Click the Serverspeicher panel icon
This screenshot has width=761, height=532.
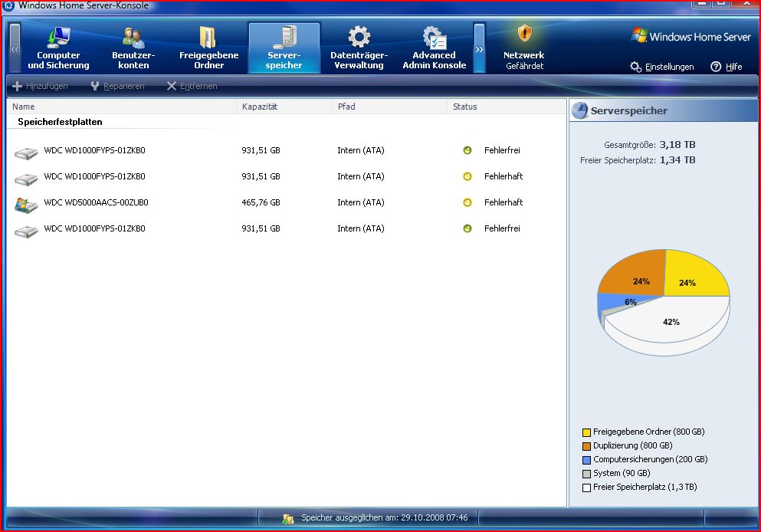579,110
